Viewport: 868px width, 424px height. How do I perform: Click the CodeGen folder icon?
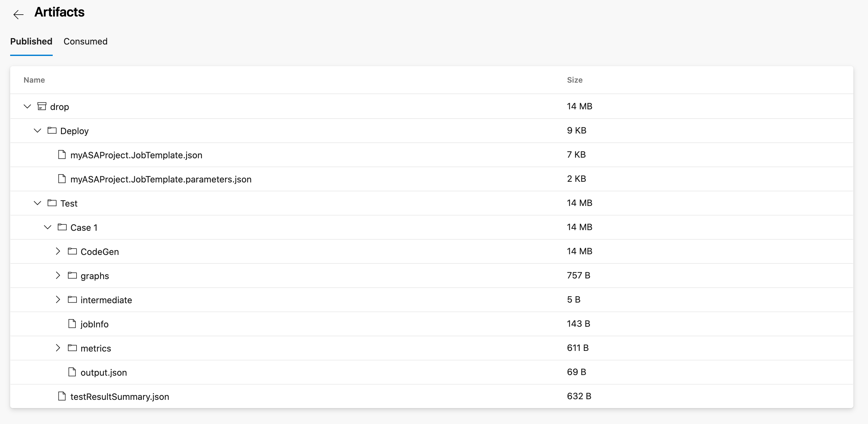73,251
